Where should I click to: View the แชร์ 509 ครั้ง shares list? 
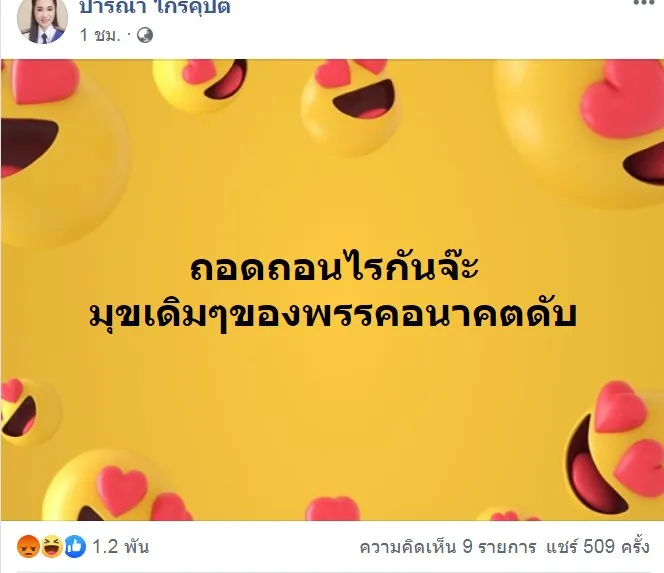tap(597, 547)
